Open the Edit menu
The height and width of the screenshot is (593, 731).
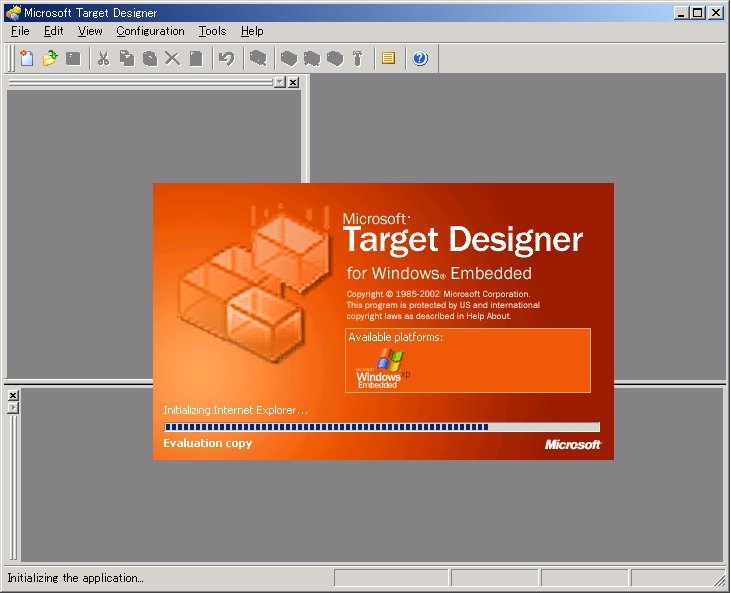54,31
